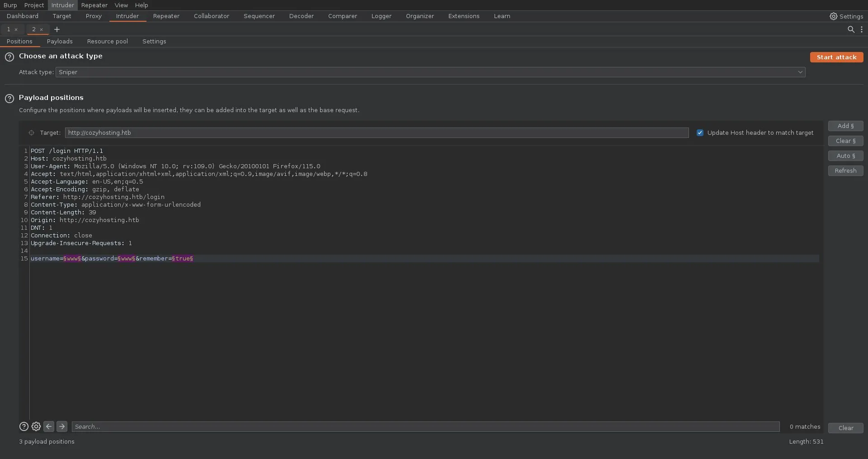Click the Auto § button
The image size is (868, 459).
click(845, 156)
